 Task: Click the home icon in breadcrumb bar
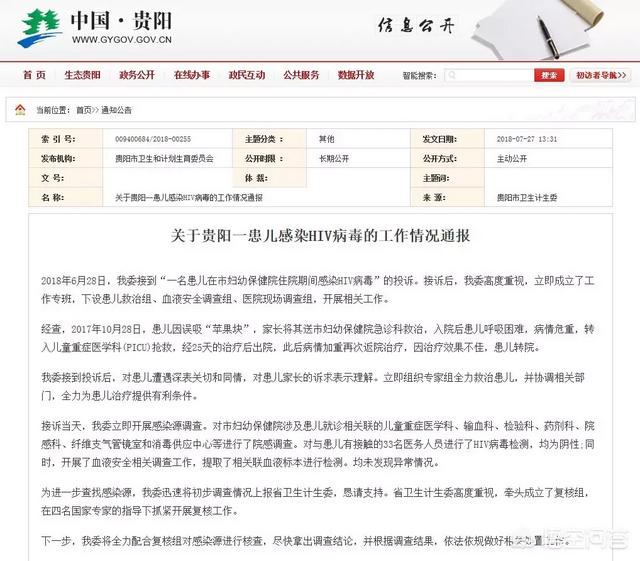(x=20, y=109)
